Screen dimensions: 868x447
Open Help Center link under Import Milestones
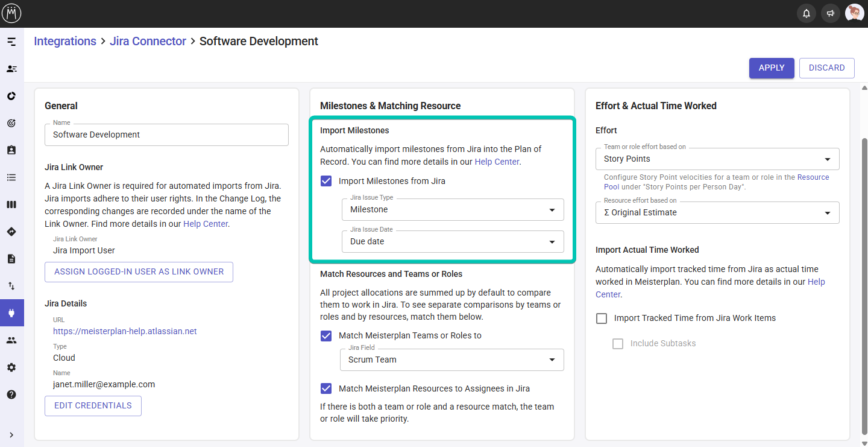click(x=497, y=162)
